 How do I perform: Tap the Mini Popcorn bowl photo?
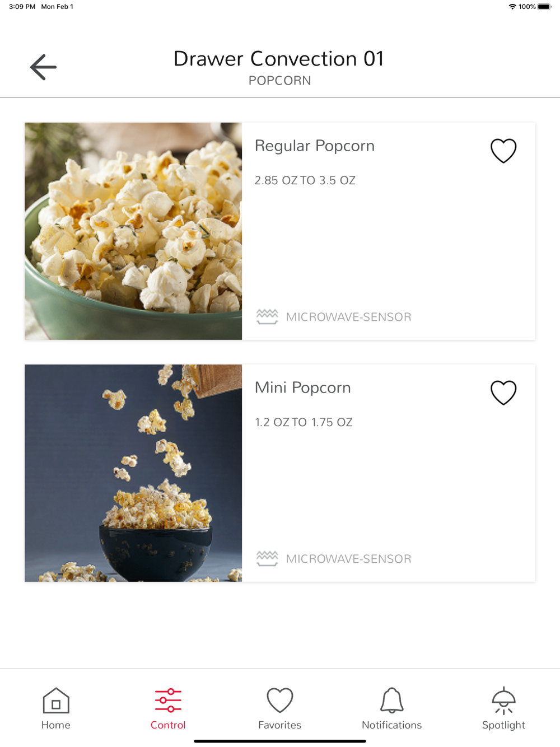coord(133,473)
